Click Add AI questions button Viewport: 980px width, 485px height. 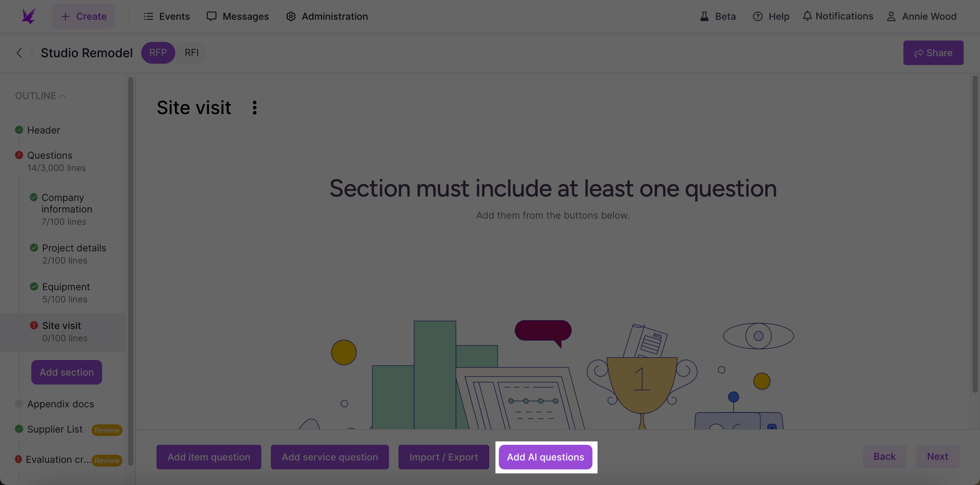545,457
